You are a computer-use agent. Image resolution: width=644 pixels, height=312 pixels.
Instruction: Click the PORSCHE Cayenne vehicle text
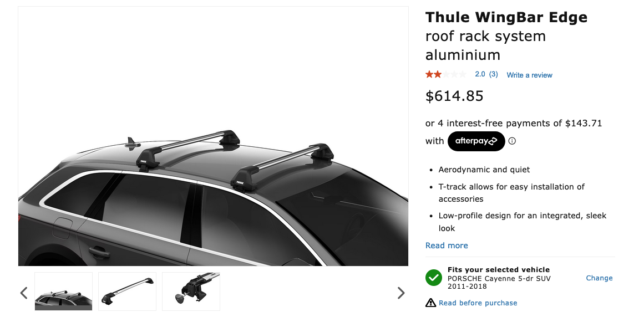[499, 278]
